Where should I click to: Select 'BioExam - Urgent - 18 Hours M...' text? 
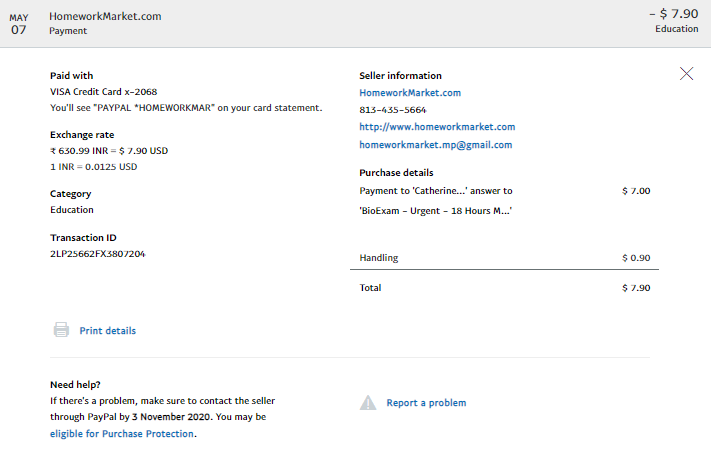tap(435, 211)
